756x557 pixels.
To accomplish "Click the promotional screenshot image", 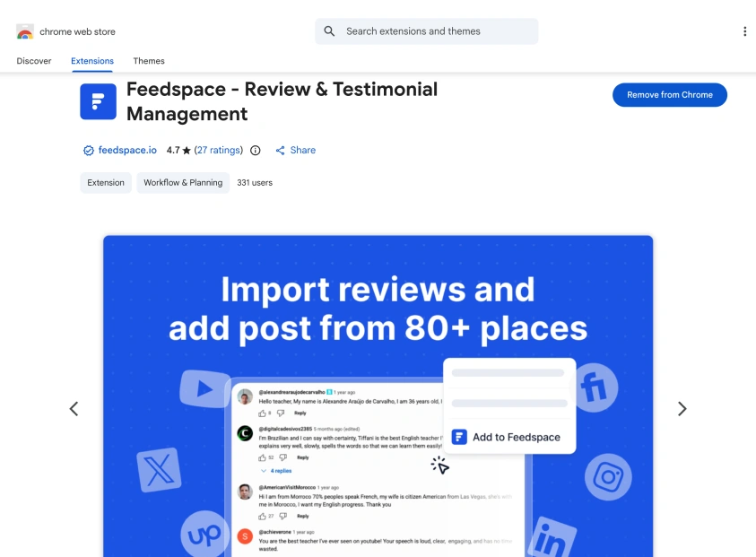I will [x=378, y=396].
